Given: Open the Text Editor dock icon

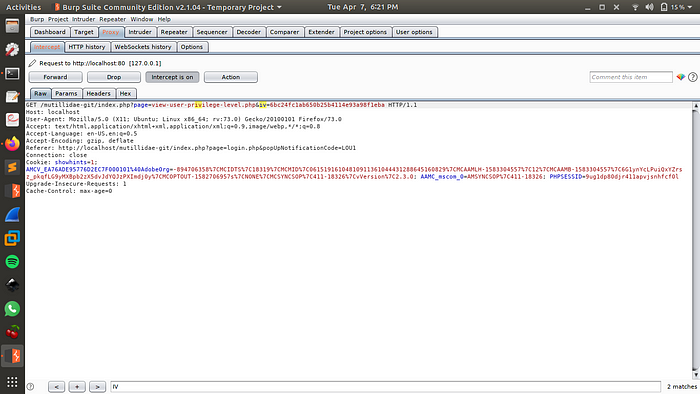Looking at the screenshot, I should pyautogui.click(x=12, y=97).
